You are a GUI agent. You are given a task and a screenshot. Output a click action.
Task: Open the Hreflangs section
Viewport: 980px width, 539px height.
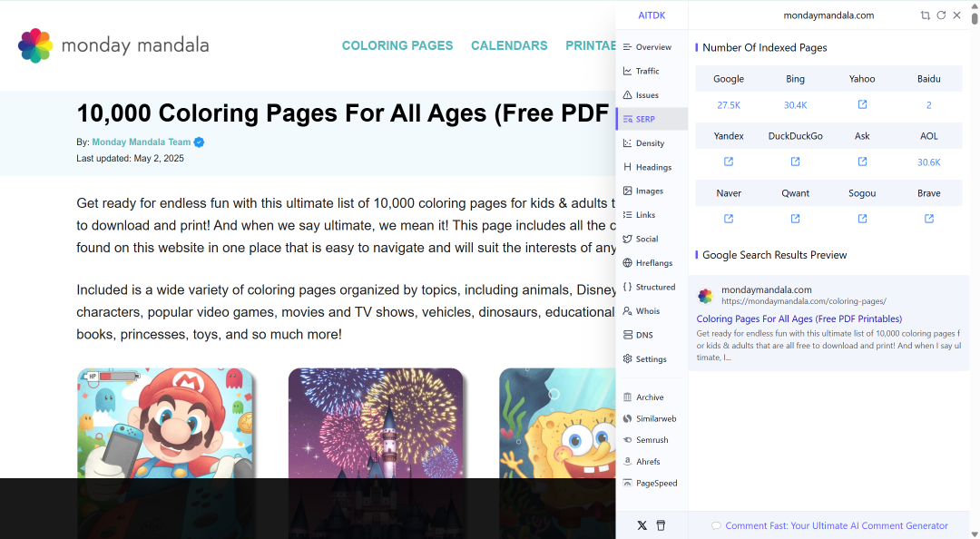point(652,262)
